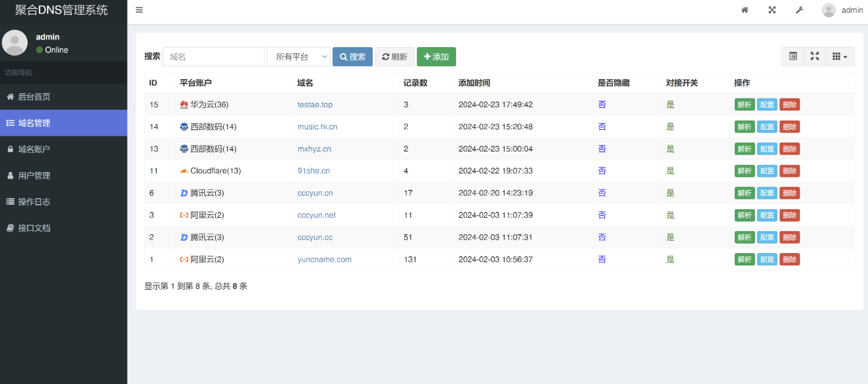Go to home via top bar house icon
868x384 pixels.
pos(745,10)
